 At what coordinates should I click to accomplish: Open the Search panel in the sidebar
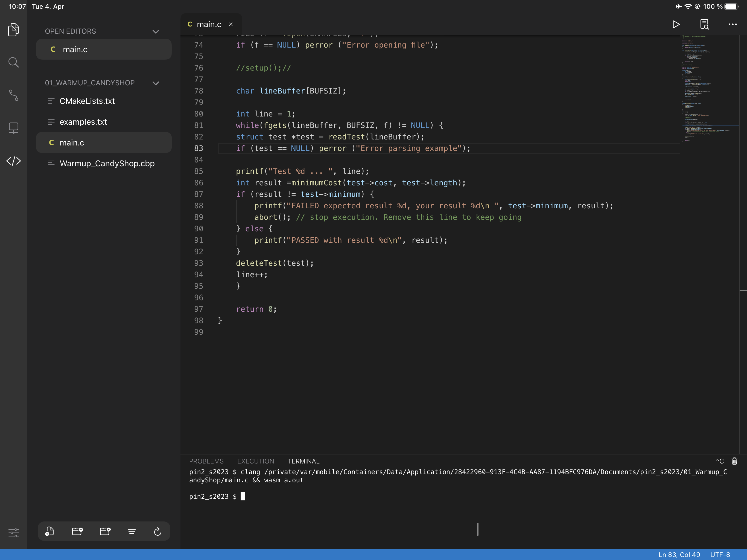[13, 62]
